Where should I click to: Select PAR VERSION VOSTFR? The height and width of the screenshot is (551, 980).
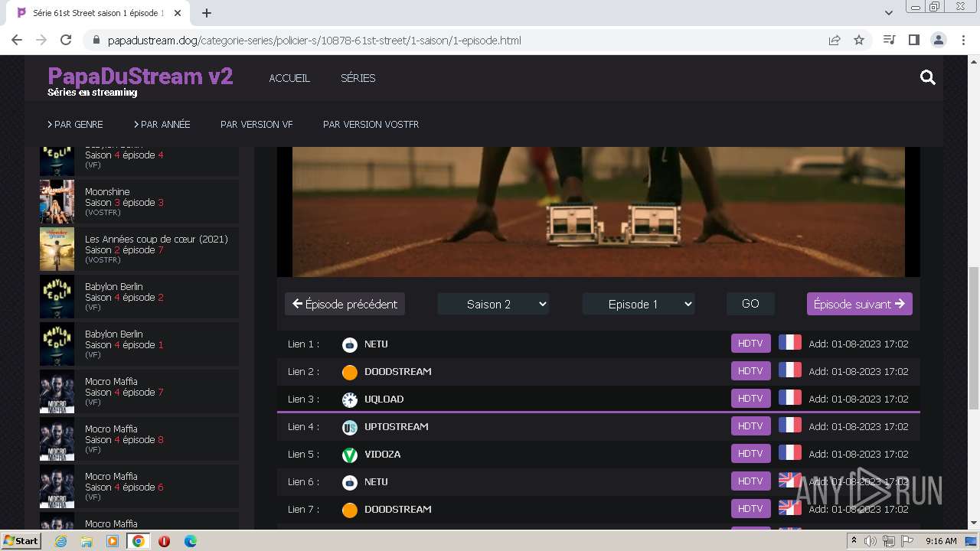(x=371, y=124)
